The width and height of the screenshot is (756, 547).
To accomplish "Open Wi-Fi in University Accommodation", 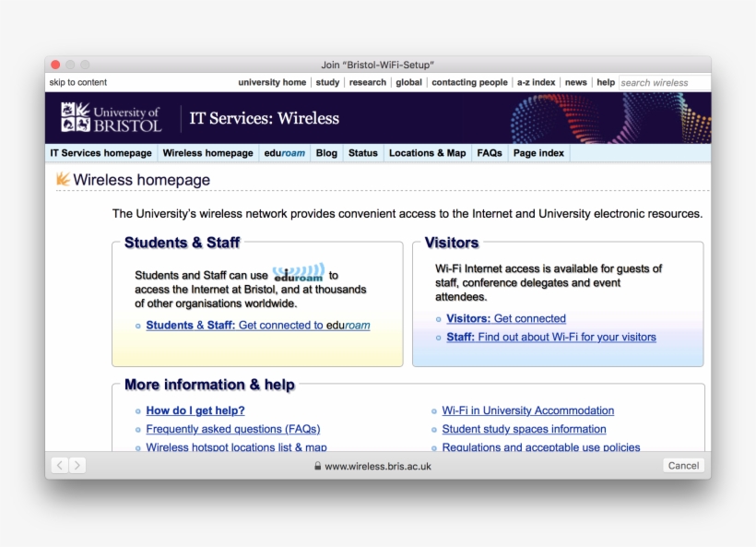I will click(x=528, y=410).
